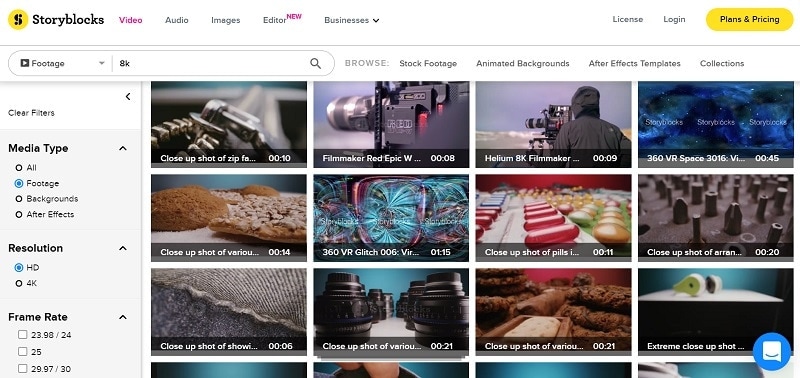Open the Audio navigation tab
Viewport: 800px width, 378px height.
[177, 20]
